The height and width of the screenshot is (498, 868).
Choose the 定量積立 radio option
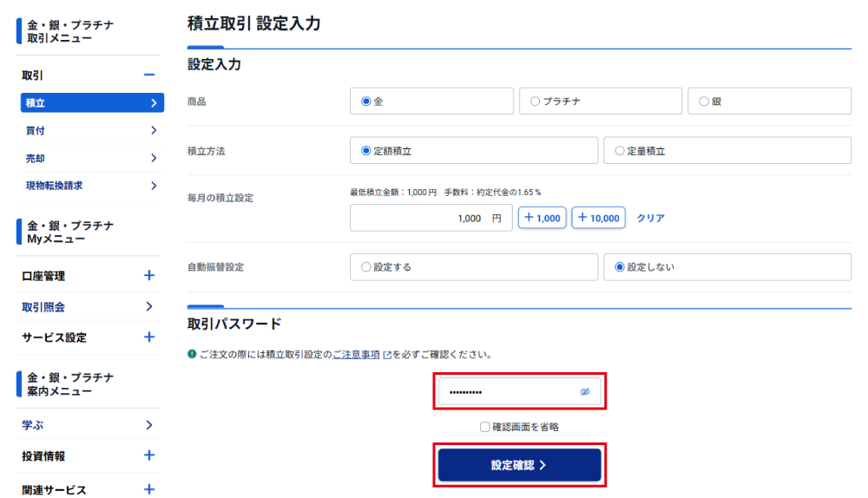coord(620,151)
